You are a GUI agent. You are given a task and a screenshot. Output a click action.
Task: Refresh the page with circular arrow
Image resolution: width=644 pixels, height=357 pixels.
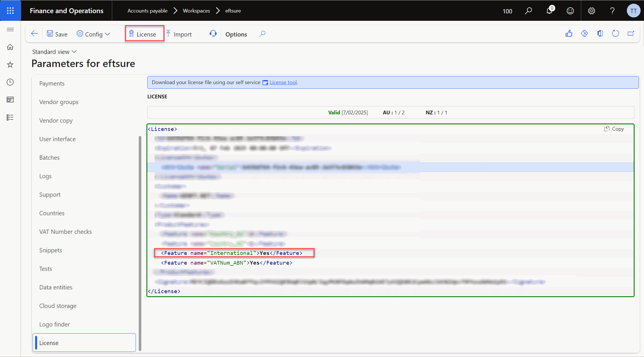coord(615,34)
